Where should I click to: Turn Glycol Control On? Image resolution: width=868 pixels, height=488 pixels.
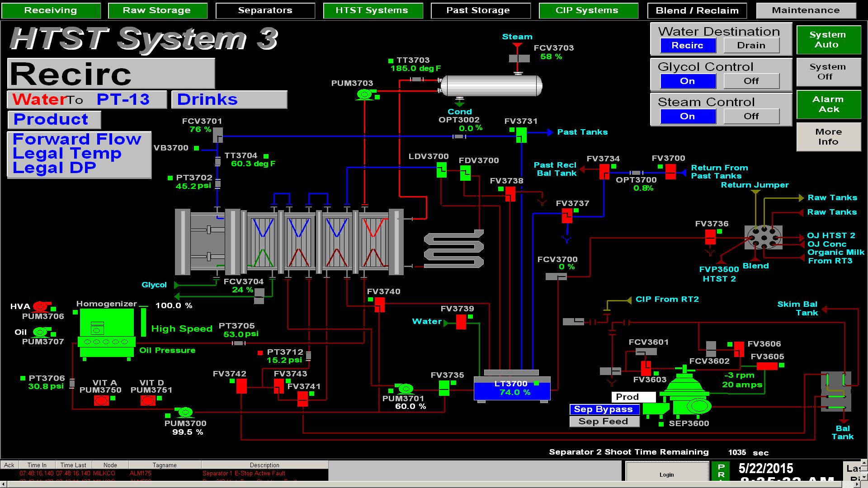[x=688, y=81]
